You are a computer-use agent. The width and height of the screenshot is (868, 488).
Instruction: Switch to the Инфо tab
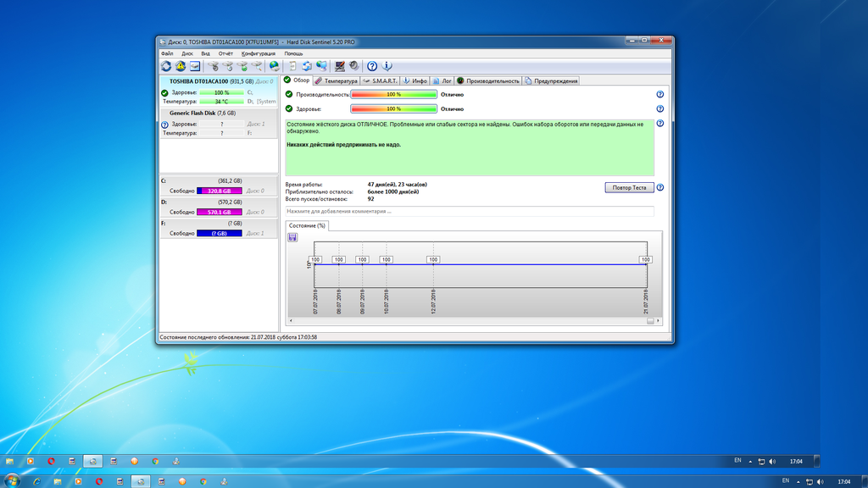click(x=415, y=80)
